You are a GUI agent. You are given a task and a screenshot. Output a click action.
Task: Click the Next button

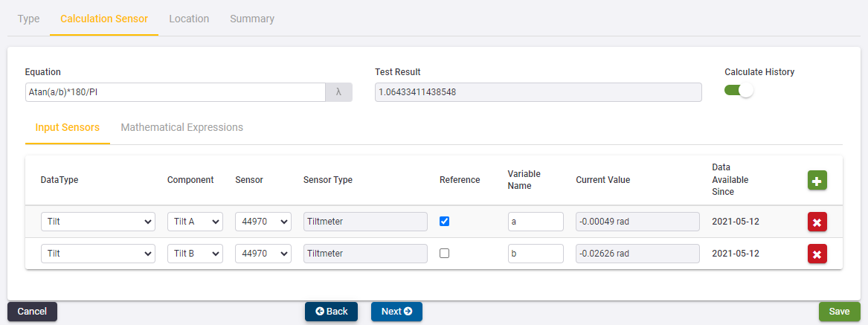(397, 312)
